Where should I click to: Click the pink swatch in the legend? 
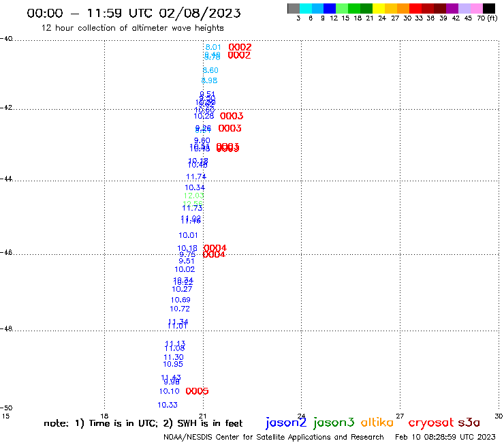477,8
